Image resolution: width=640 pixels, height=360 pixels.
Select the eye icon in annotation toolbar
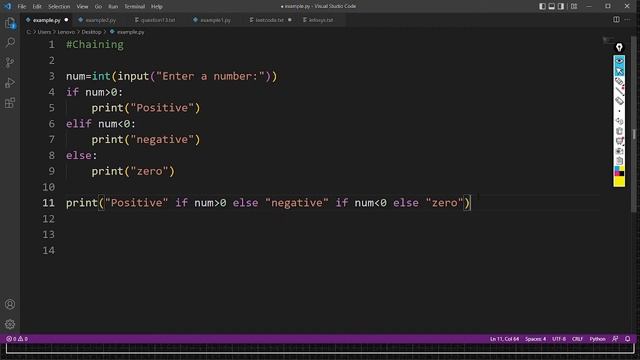(x=619, y=61)
